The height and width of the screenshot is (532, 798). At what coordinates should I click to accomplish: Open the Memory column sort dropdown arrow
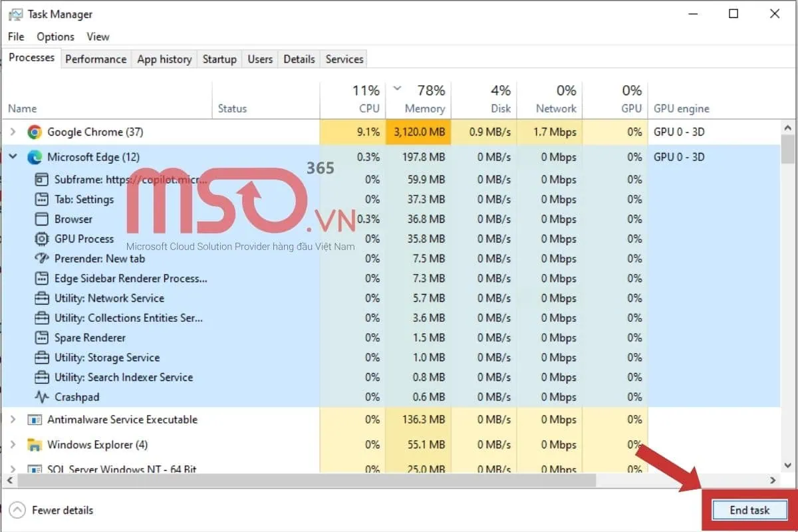(x=397, y=88)
